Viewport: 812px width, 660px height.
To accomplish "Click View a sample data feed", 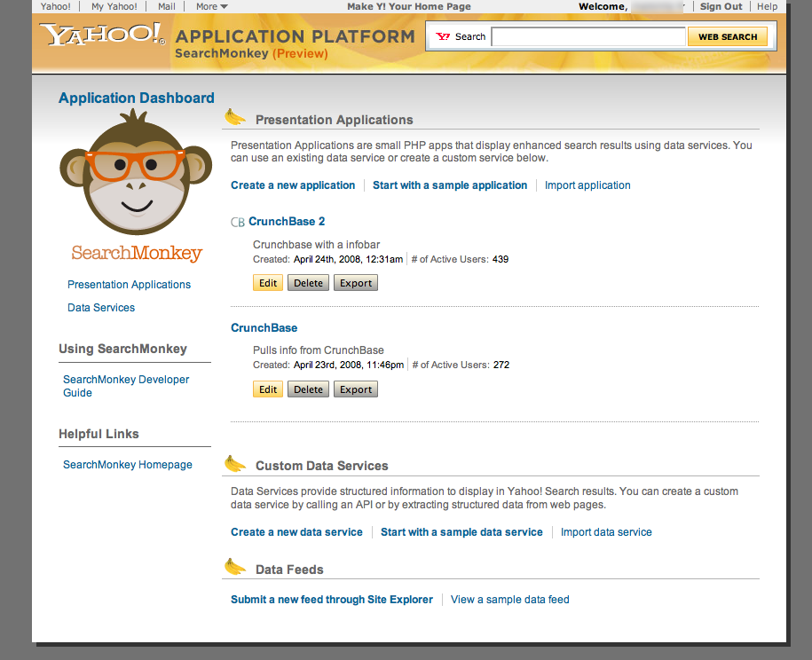I will click(x=510, y=600).
